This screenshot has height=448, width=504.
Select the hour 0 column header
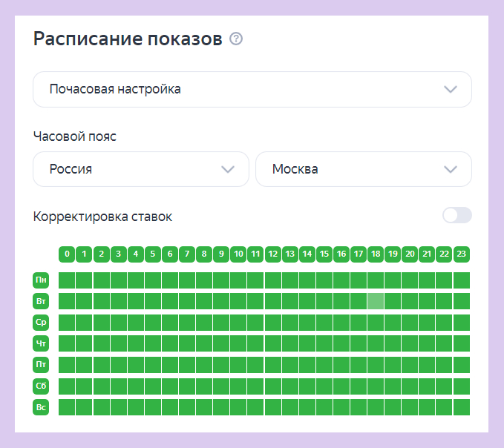coord(67,254)
